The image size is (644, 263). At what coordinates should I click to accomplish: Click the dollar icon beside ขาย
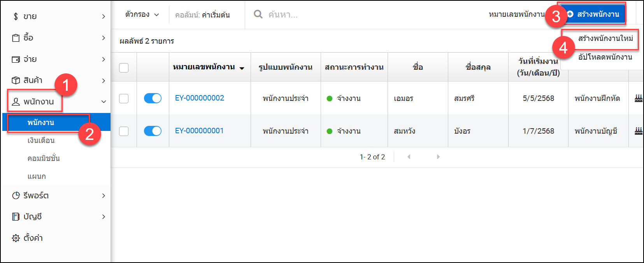click(16, 16)
